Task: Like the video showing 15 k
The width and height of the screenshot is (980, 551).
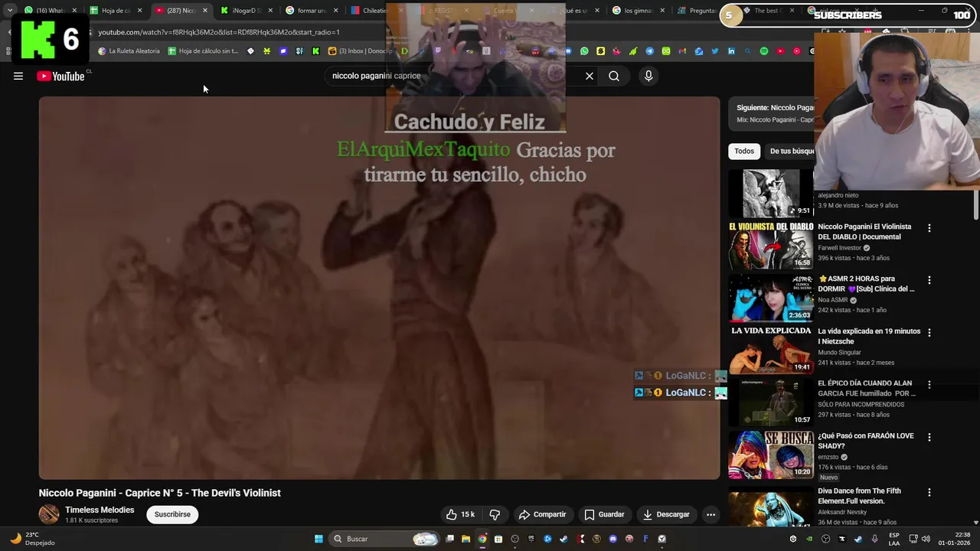Action: coord(461,514)
